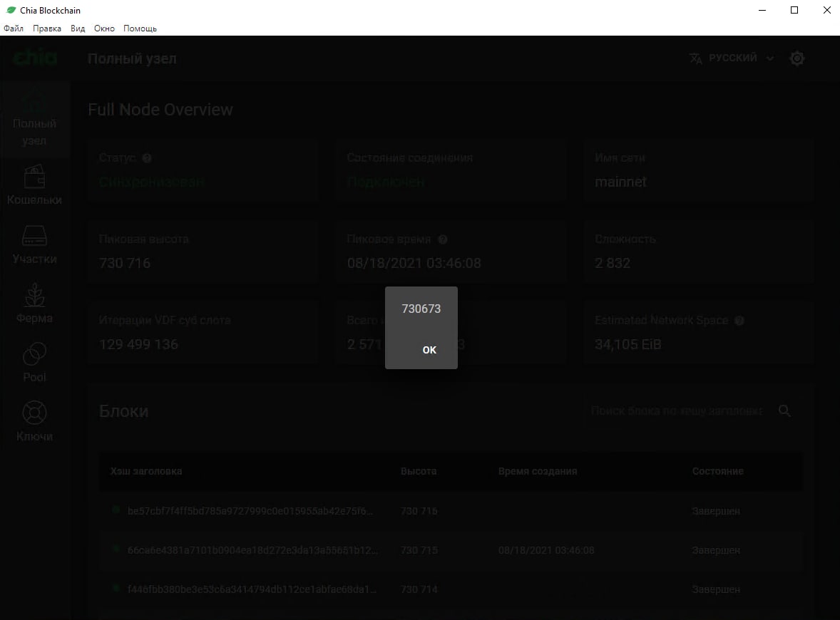The height and width of the screenshot is (620, 840).
Task: Click the difficulty value 2 832
Action: 613,263
